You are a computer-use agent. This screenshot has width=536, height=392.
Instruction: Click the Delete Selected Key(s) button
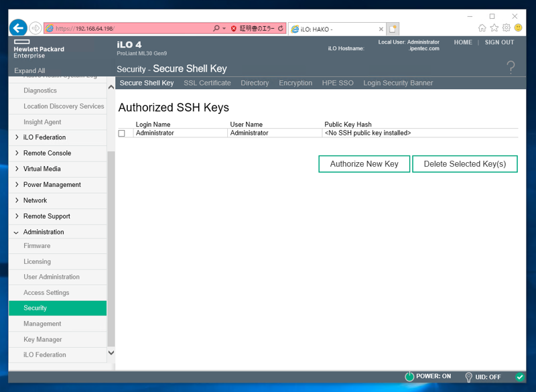click(x=464, y=164)
